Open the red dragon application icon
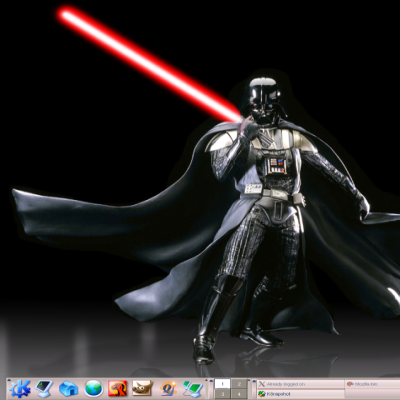Viewport: 400px width, 400px height. (118, 389)
